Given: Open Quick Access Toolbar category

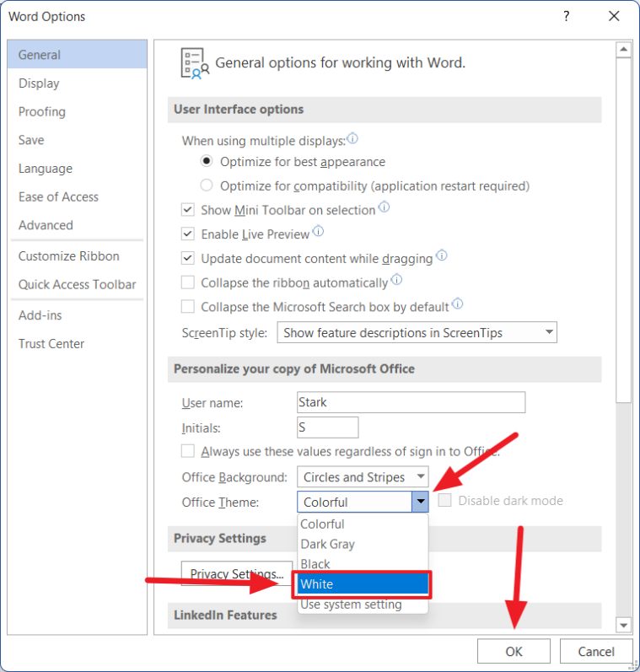Looking at the screenshot, I should click(78, 284).
